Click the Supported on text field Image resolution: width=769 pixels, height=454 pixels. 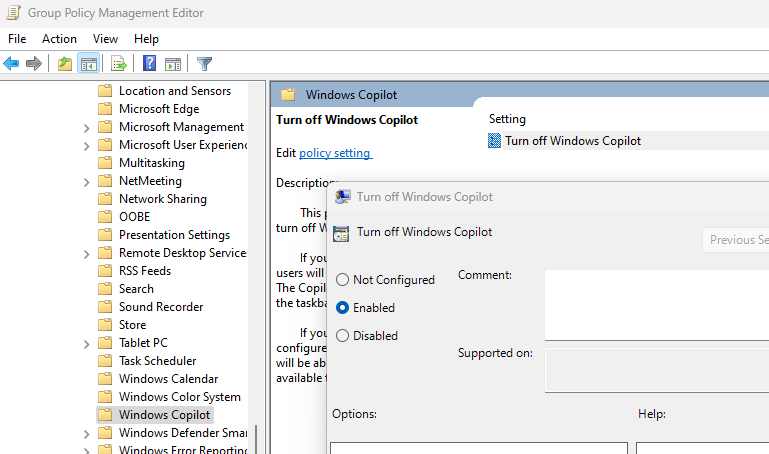pos(657,370)
